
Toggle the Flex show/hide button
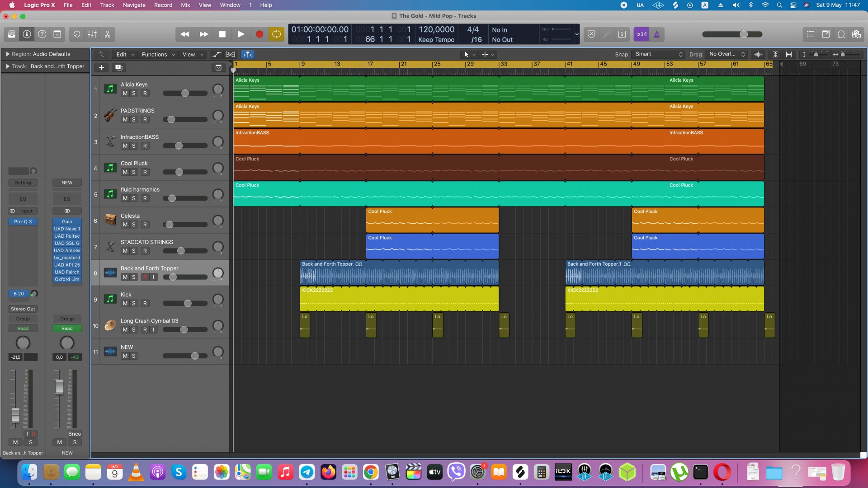[x=231, y=55]
